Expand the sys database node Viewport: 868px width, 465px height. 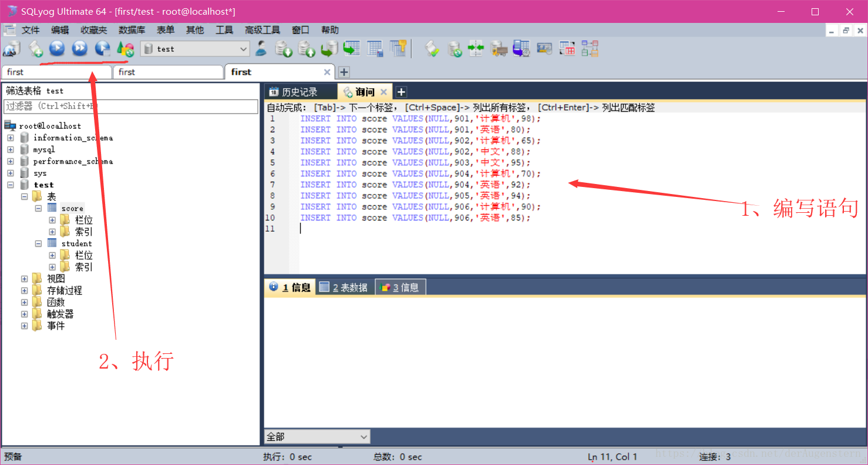(x=11, y=173)
